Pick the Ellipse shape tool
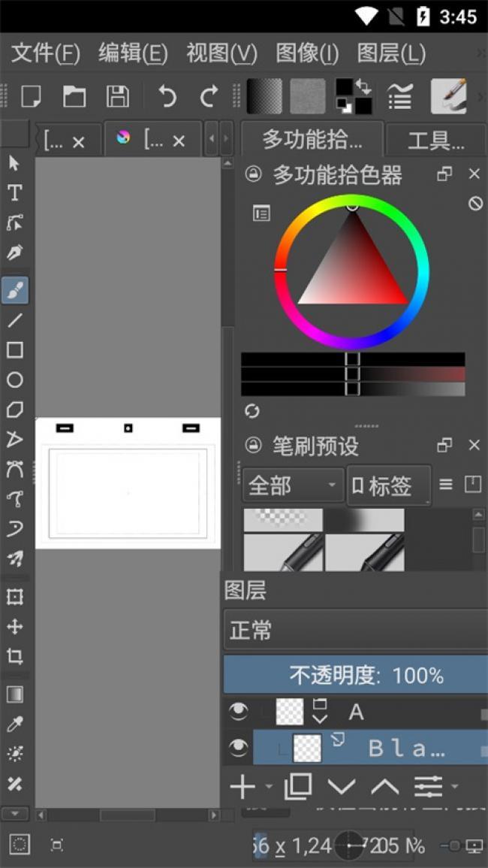The image size is (488, 868). (14, 380)
